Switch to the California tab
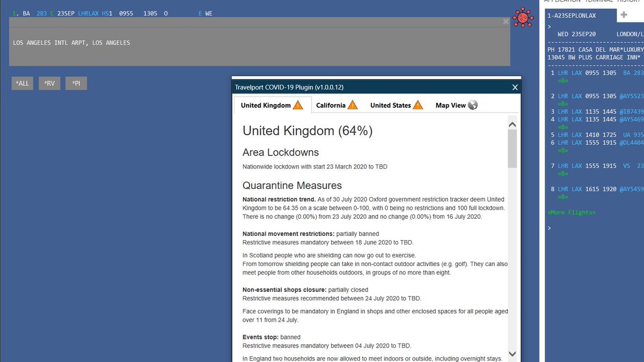The width and height of the screenshot is (644, 362). [x=336, y=105]
